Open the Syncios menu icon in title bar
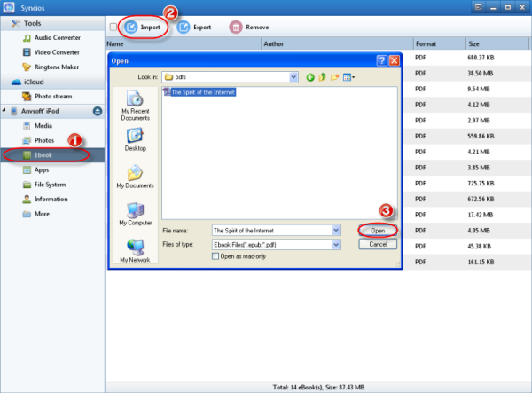Viewport: 532px width, 393px height. (x=479, y=7)
